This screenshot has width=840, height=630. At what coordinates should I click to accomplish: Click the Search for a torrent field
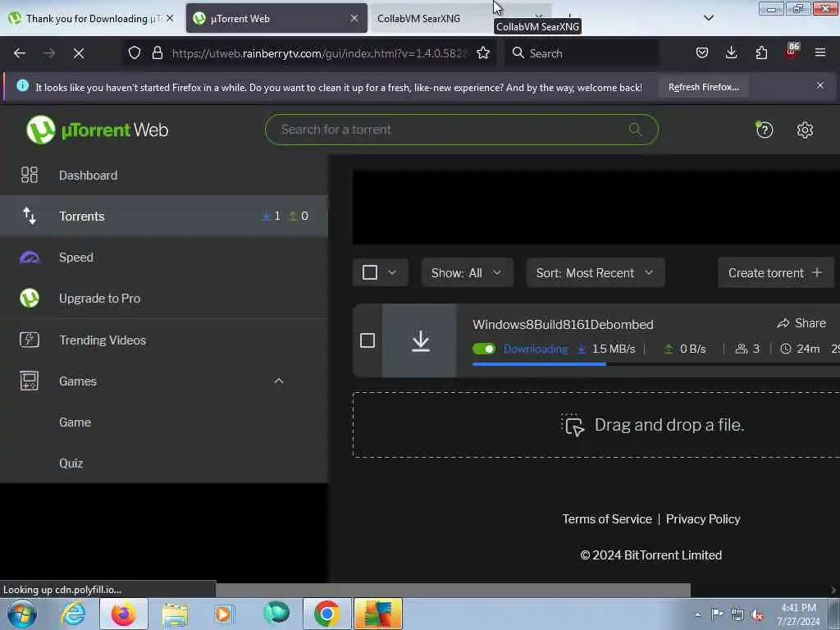tap(461, 130)
